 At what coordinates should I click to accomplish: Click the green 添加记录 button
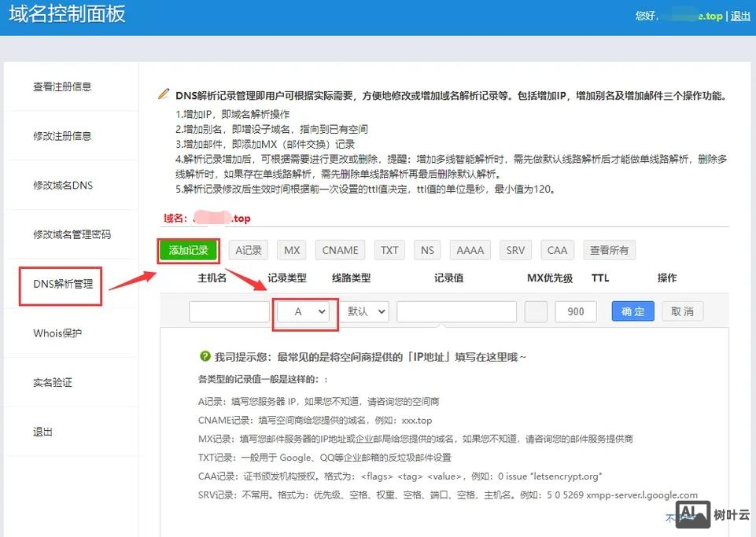tap(188, 250)
